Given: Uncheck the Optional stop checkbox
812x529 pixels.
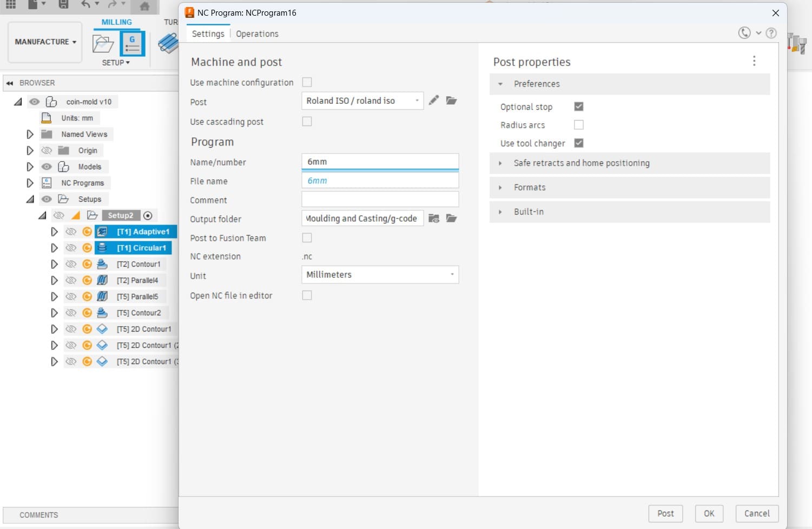Looking at the screenshot, I should coord(578,107).
